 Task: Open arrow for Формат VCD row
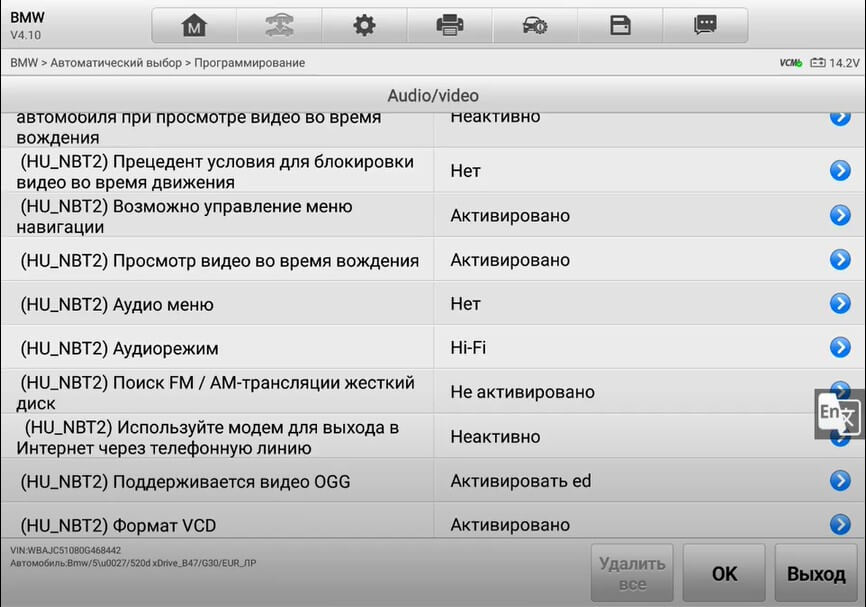[x=840, y=524]
